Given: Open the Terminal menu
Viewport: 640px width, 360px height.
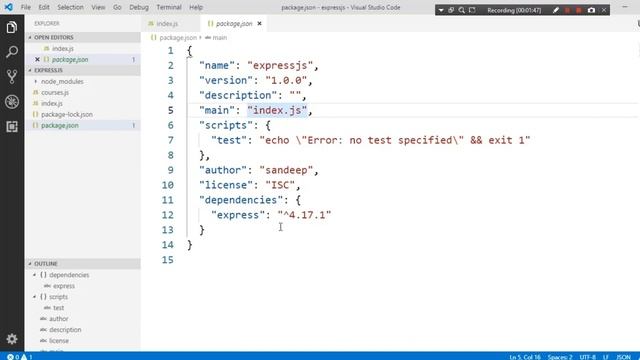Looking at the screenshot, I should click(169, 7).
